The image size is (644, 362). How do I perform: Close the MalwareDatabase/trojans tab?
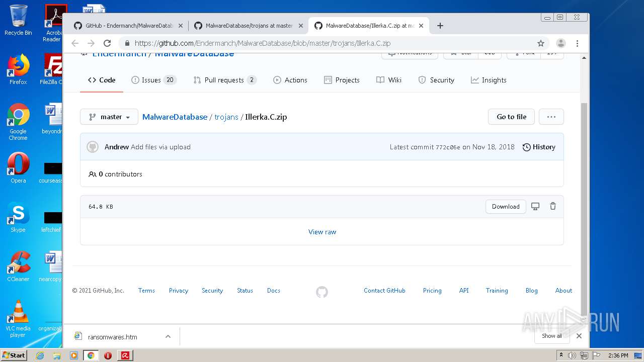[x=301, y=26]
